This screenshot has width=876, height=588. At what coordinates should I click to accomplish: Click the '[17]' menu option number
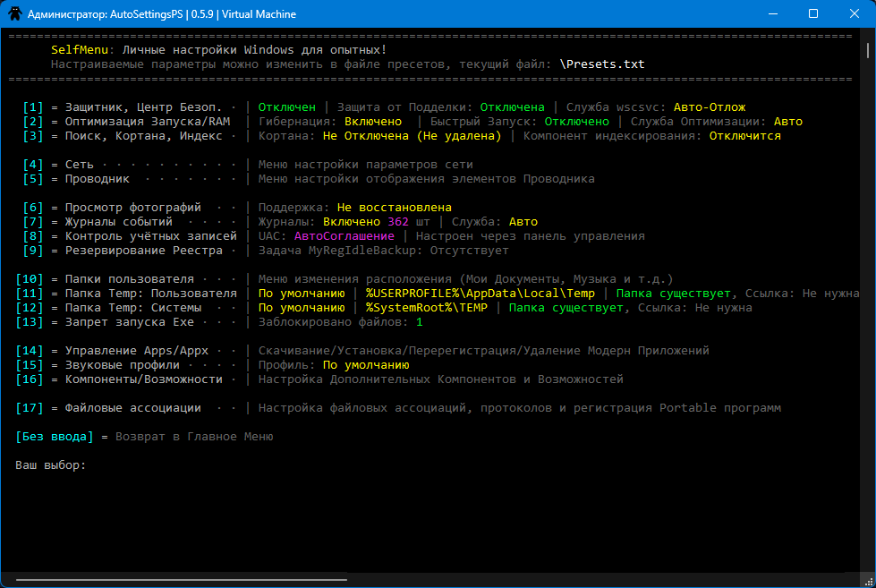click(29, 408)
